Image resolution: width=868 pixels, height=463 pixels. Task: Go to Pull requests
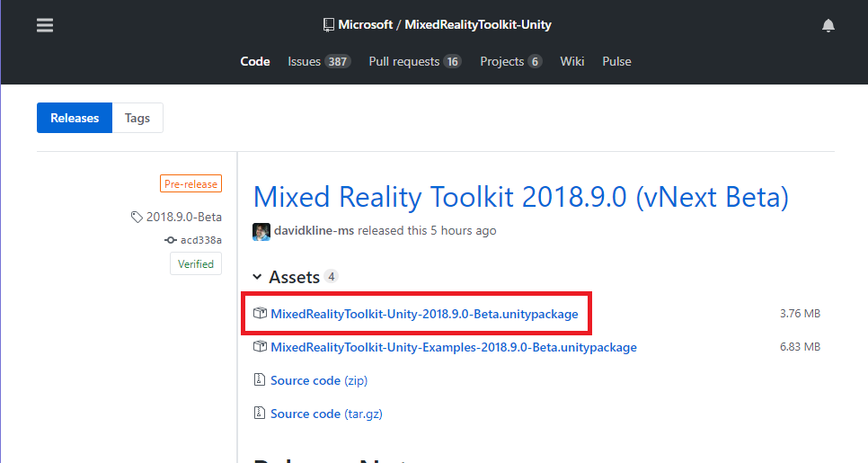point(414,61)
